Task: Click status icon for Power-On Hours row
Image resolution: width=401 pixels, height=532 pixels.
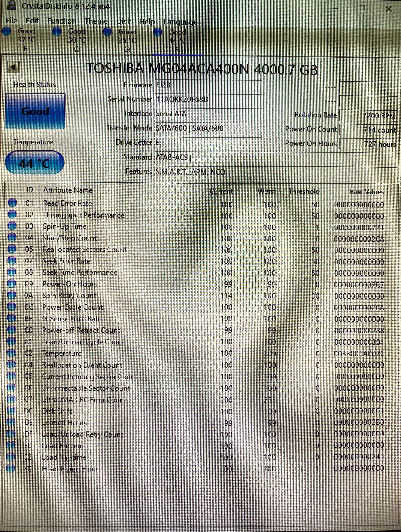Action: pos(12,283)
